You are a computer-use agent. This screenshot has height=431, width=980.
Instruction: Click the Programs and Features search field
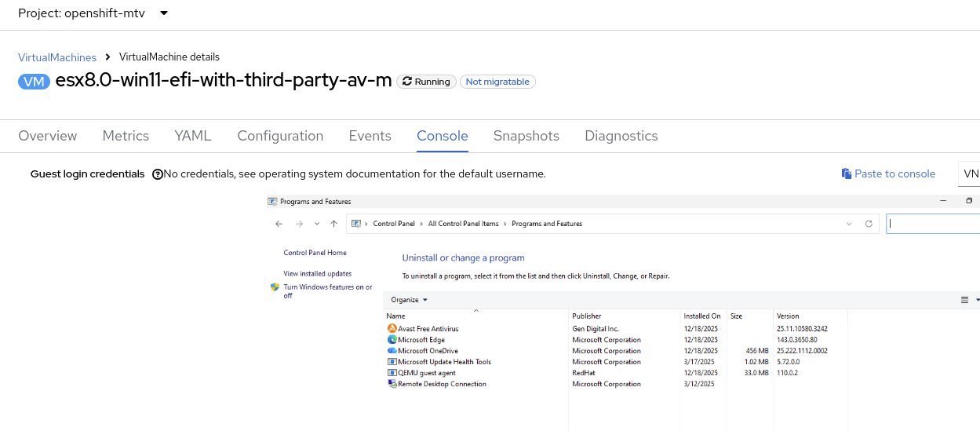[932, 224]
